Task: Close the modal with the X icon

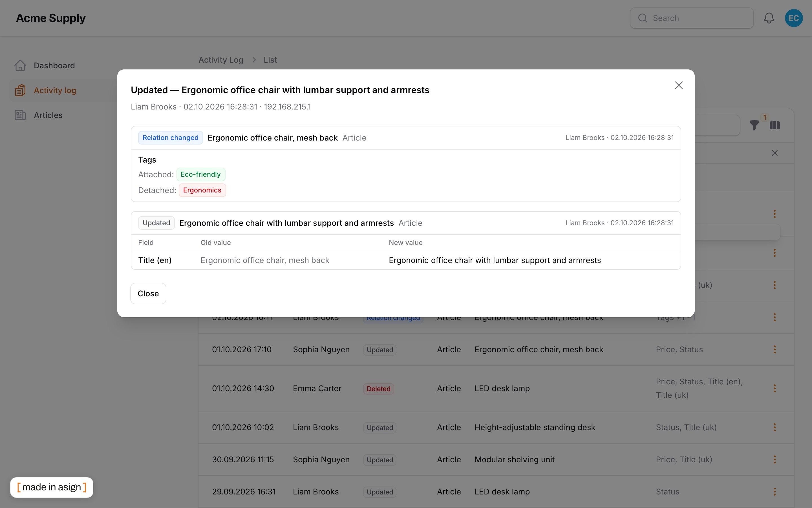Action: coord(678,85)
